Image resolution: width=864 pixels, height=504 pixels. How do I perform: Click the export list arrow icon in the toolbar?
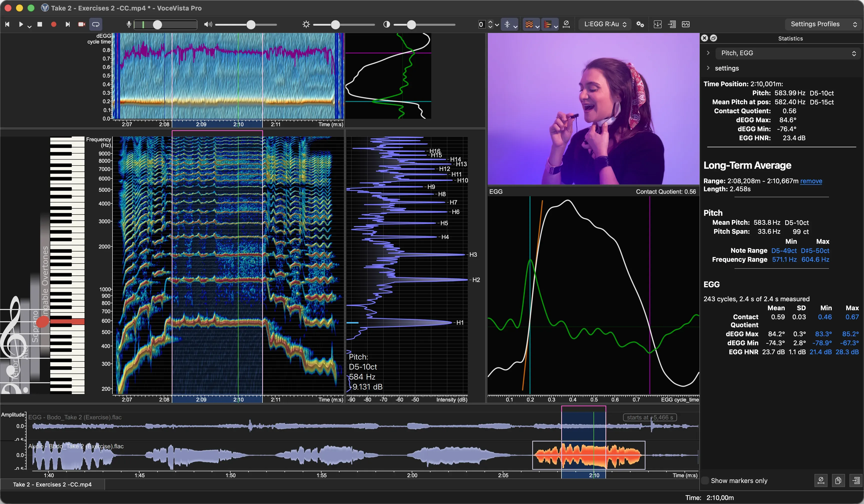pyautogui.click(x=672, y=24)
